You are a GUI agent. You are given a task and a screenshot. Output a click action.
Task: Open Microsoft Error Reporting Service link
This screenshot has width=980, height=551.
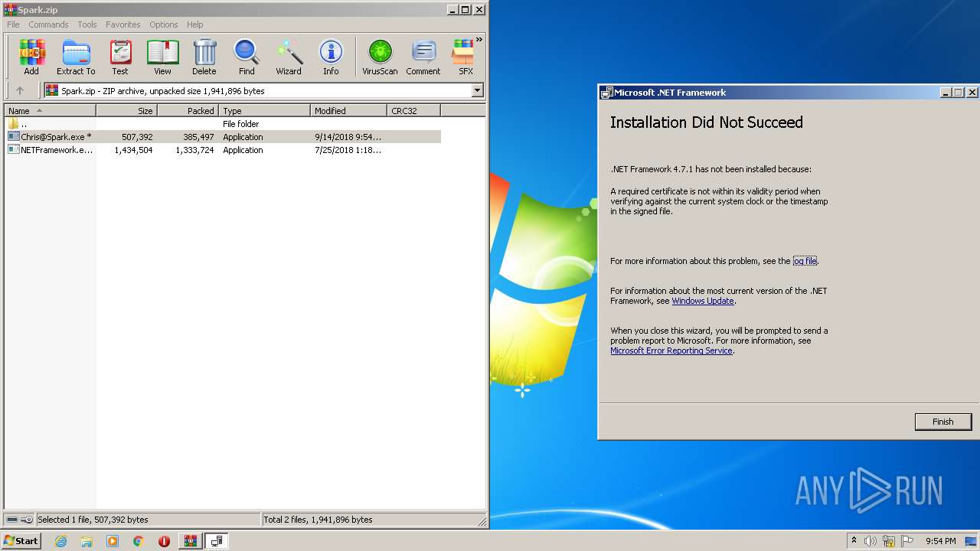(671, 350)
